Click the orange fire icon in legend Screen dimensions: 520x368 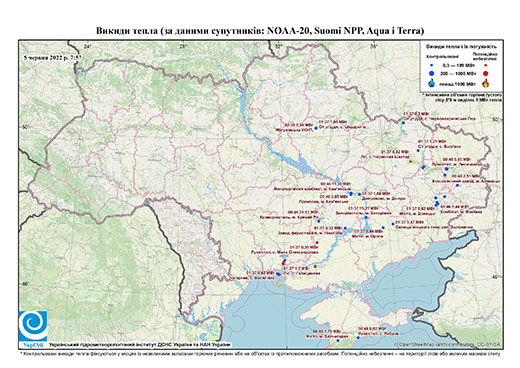[485, 83]
